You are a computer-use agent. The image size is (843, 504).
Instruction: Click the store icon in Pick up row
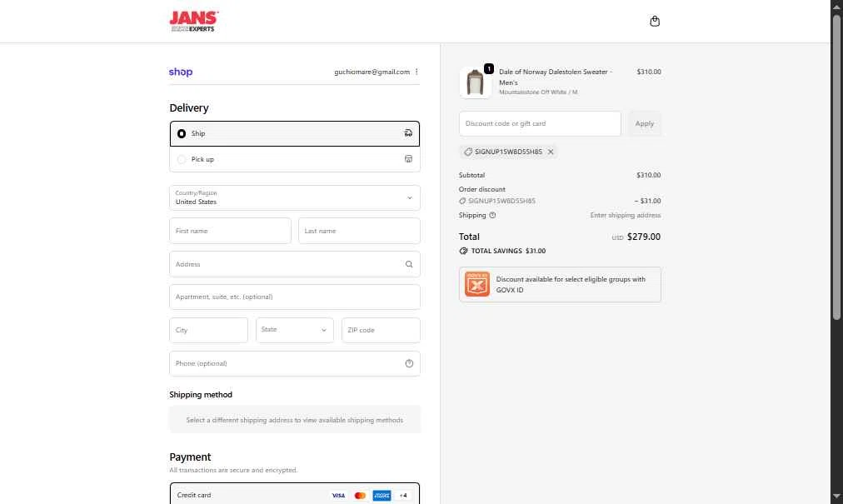pyautogui.click(x=409, y=159)
